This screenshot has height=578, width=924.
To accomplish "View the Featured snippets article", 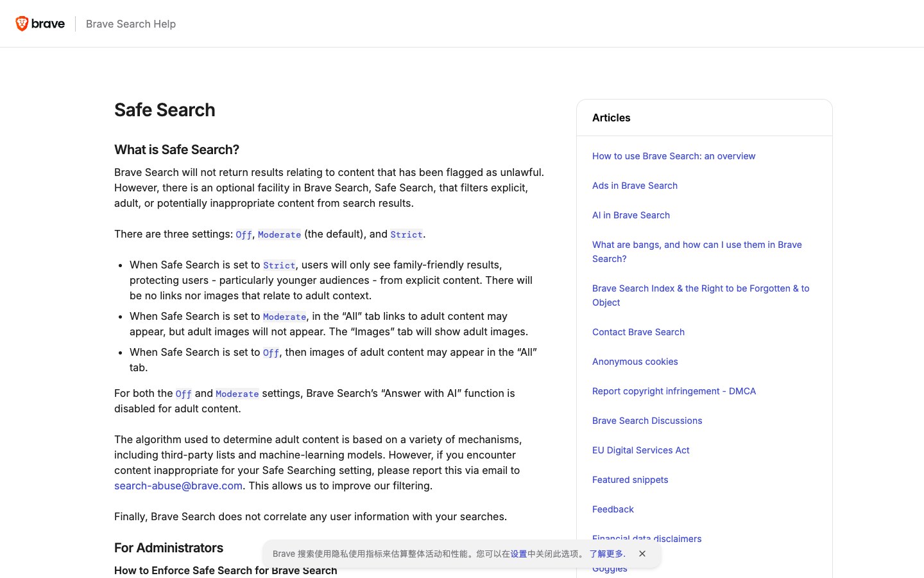I will 630,480.
